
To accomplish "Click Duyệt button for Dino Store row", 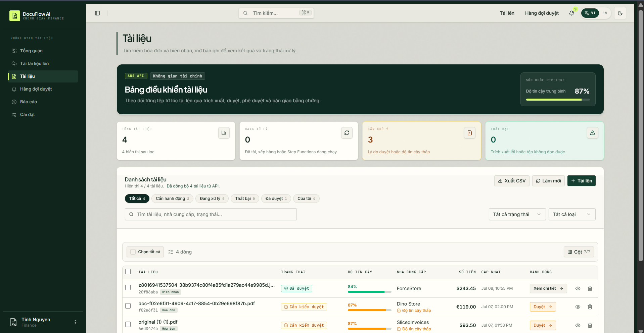I will pyautogui.click(x=543, y=307).
